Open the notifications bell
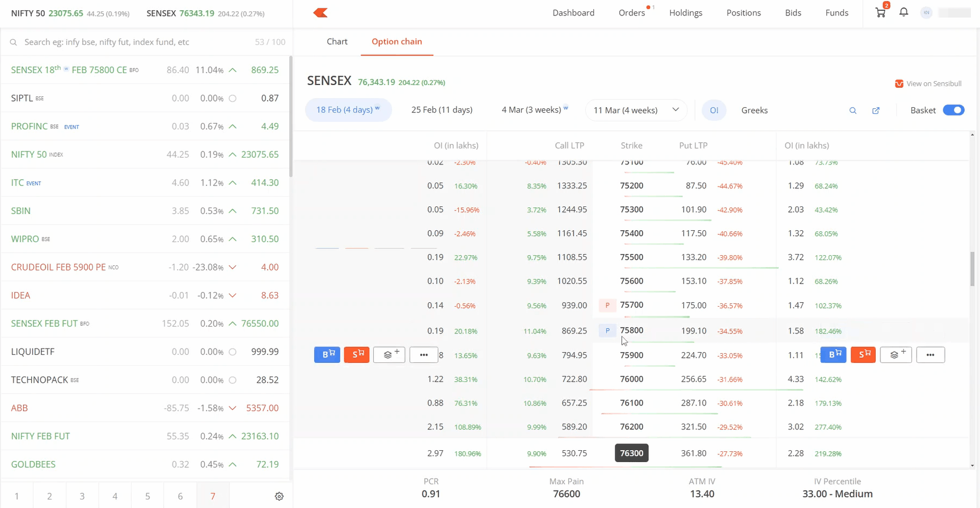 click(x=904, y=12)
